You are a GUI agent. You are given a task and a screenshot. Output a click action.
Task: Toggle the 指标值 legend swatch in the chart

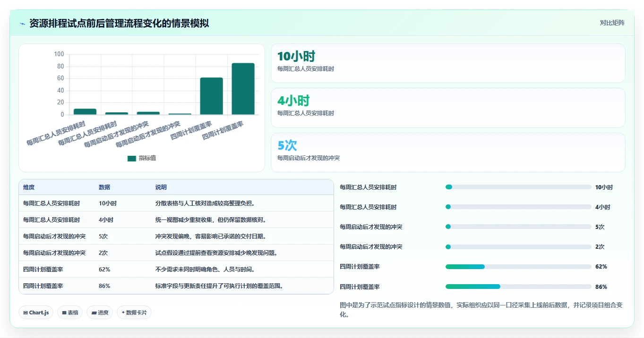[132, 158]
